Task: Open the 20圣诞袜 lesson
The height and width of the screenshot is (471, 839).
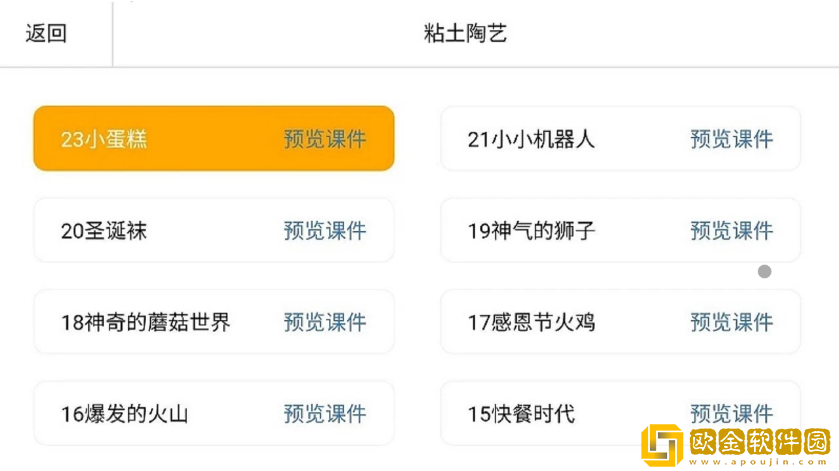Action: pyautogui.click(x=104, y=231)
